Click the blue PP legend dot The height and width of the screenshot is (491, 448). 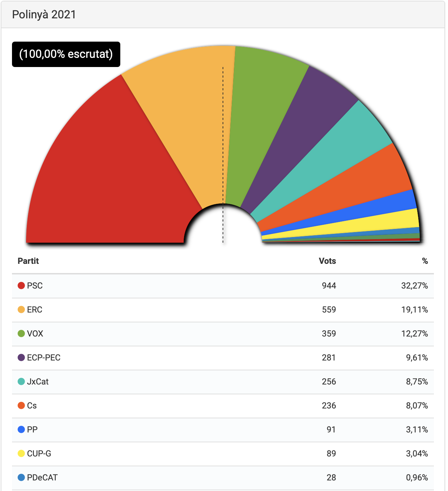coord(21,429)
